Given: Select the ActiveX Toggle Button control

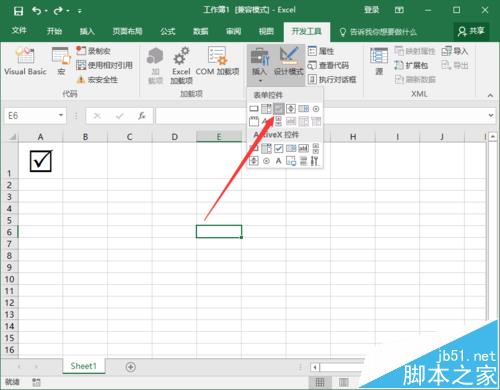Looking at the screenshot, I should point(303,161).
